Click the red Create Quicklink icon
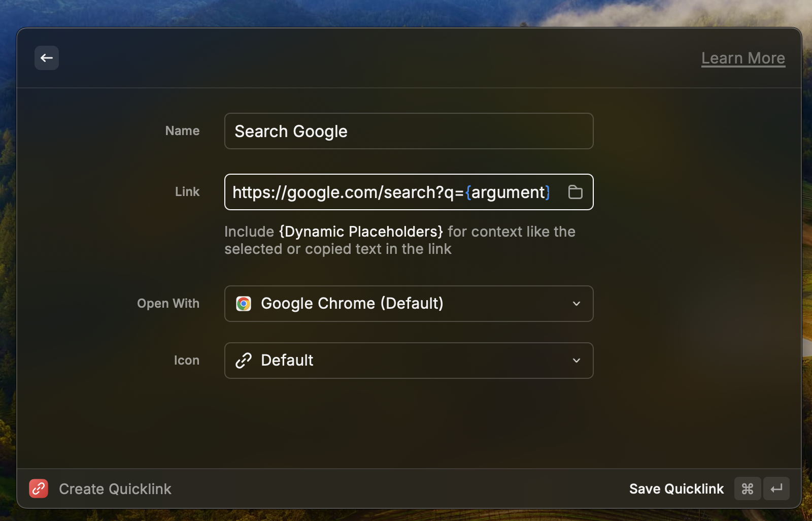Screen dimensions: 812x521 [39, 489]
